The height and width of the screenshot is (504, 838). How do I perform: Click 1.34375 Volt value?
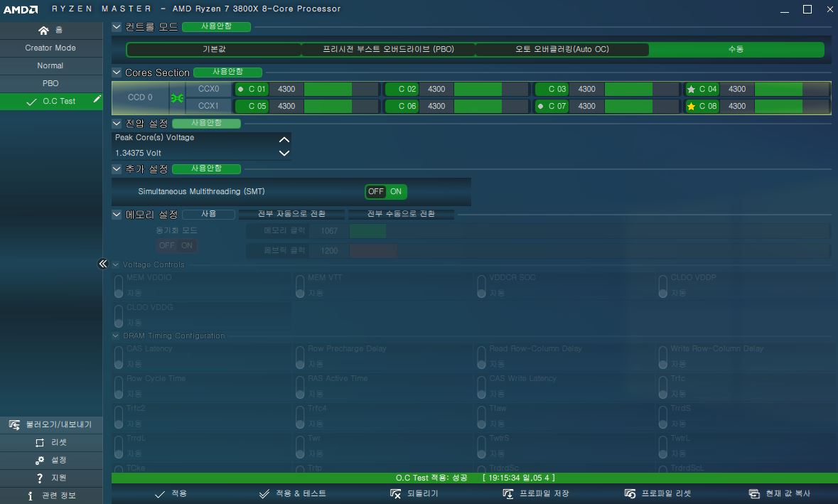click(x=139, y=153)
